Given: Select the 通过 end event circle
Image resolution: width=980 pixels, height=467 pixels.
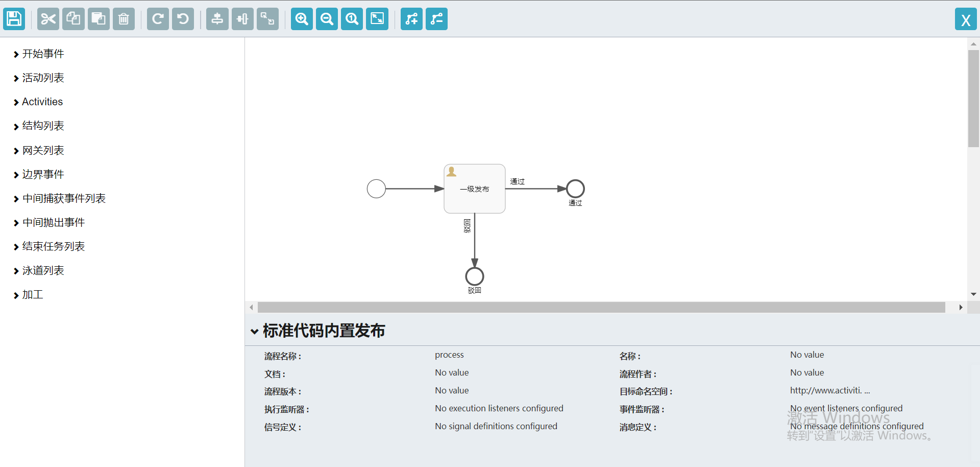Looking at the screenshot, I should [575, 189].
